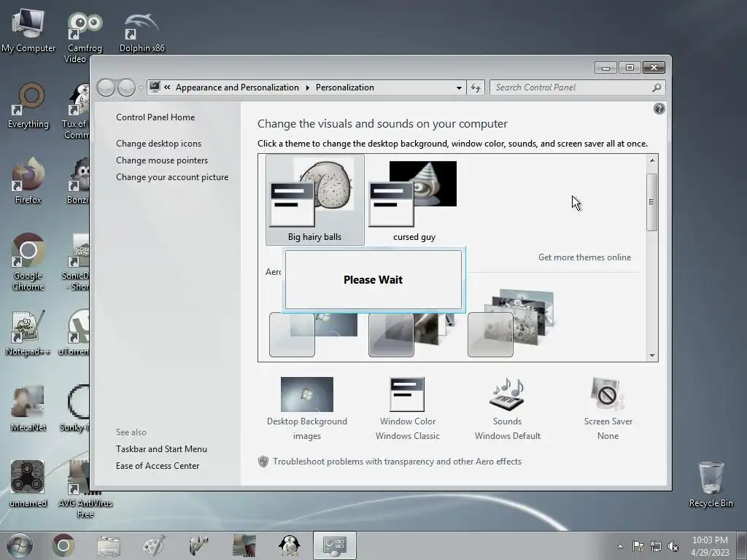Open Window Color Windows Classic setting

tap(407, 409)
